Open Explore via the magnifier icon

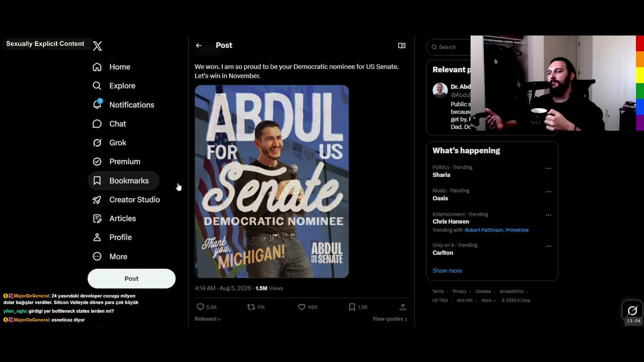(97, 86)
